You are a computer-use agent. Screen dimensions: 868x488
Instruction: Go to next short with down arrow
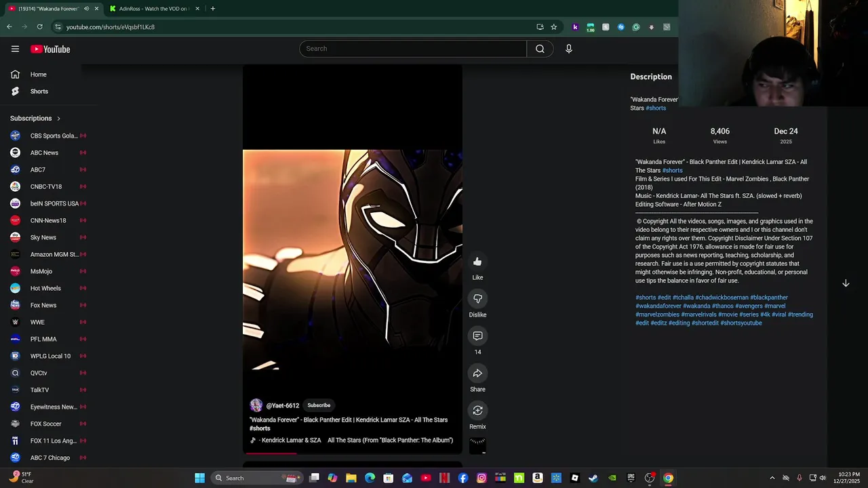(x=846, y=283)
